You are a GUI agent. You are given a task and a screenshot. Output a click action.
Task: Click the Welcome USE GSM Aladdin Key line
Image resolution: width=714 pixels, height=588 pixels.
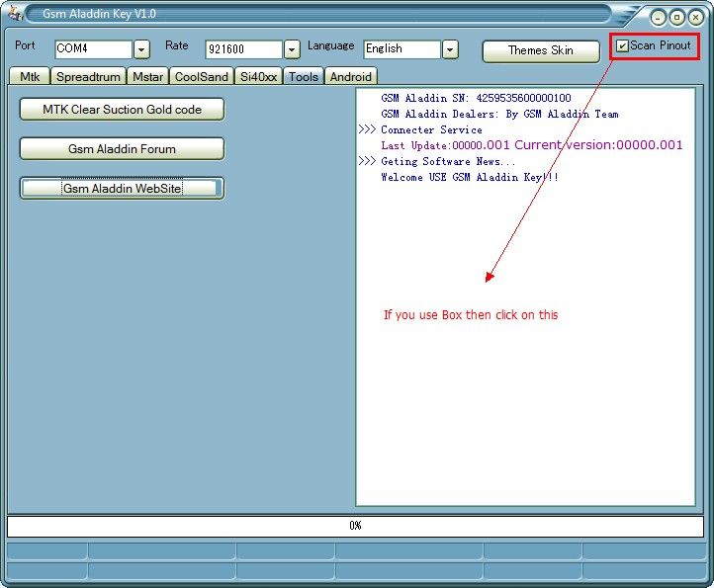click(x=470, y=177)
